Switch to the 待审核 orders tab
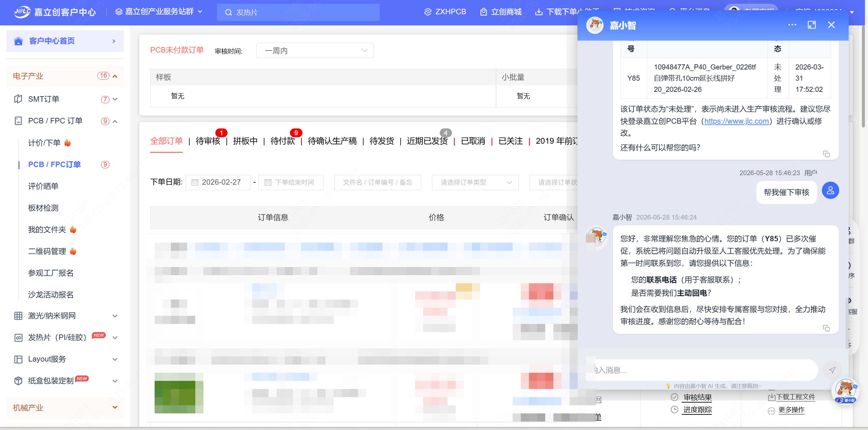 click(208, 141)
